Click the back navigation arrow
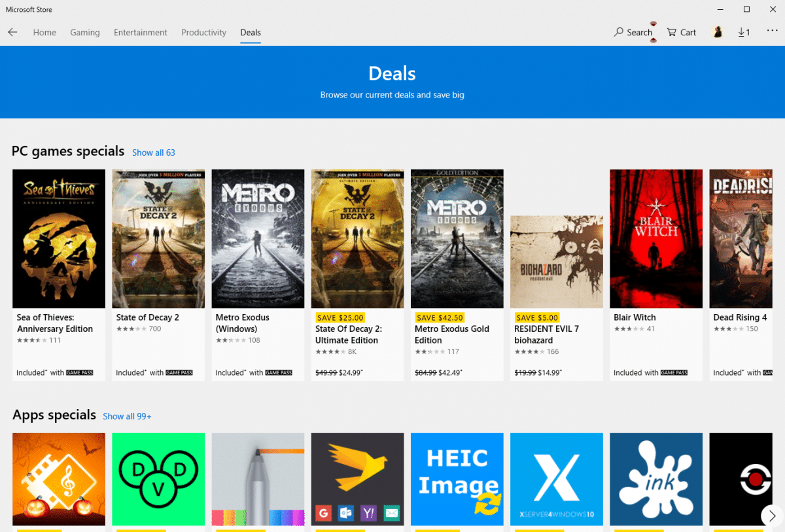 [12, 31]
